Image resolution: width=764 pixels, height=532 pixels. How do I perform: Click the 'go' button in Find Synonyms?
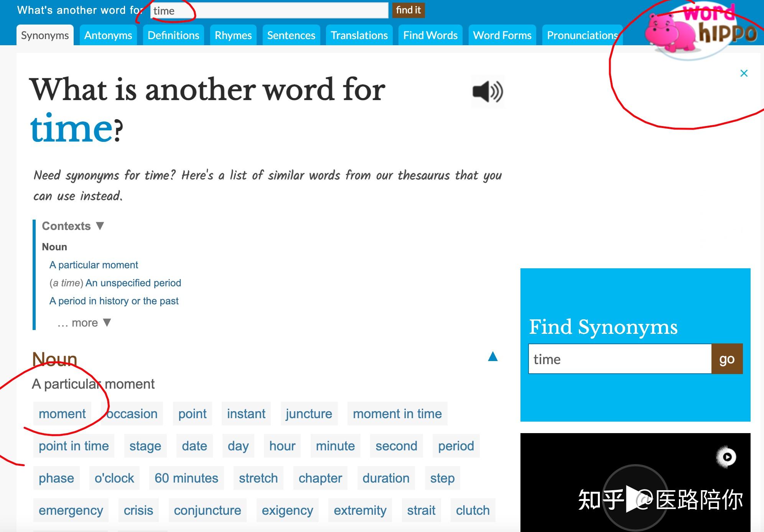tap(726, 359)
